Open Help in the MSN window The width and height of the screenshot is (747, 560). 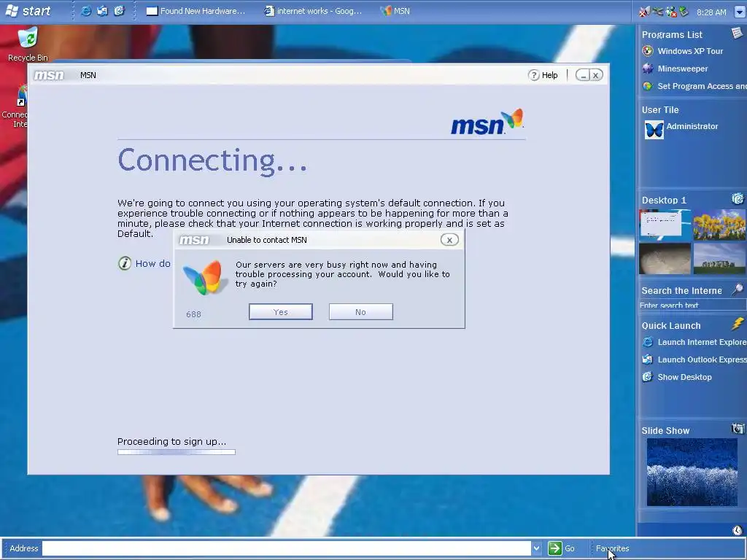(x=543, y=75)
